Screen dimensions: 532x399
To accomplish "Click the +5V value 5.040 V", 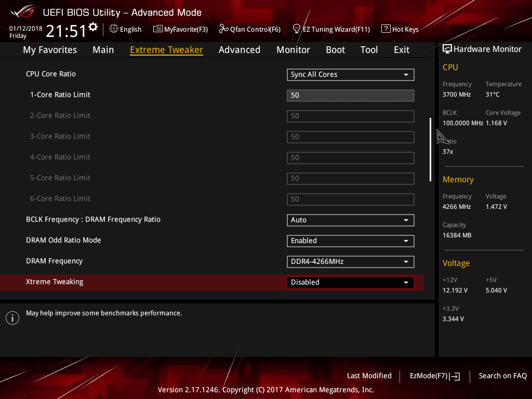I will point(496,290).
